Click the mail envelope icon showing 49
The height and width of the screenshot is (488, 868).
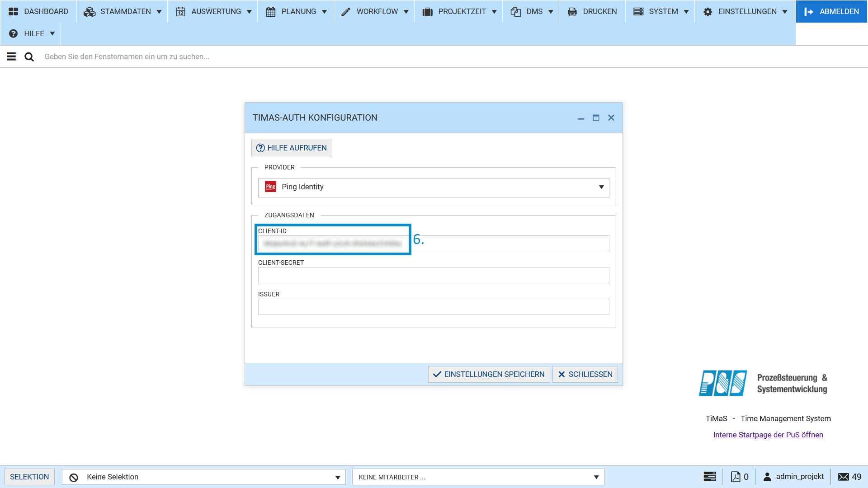point(844,477)
